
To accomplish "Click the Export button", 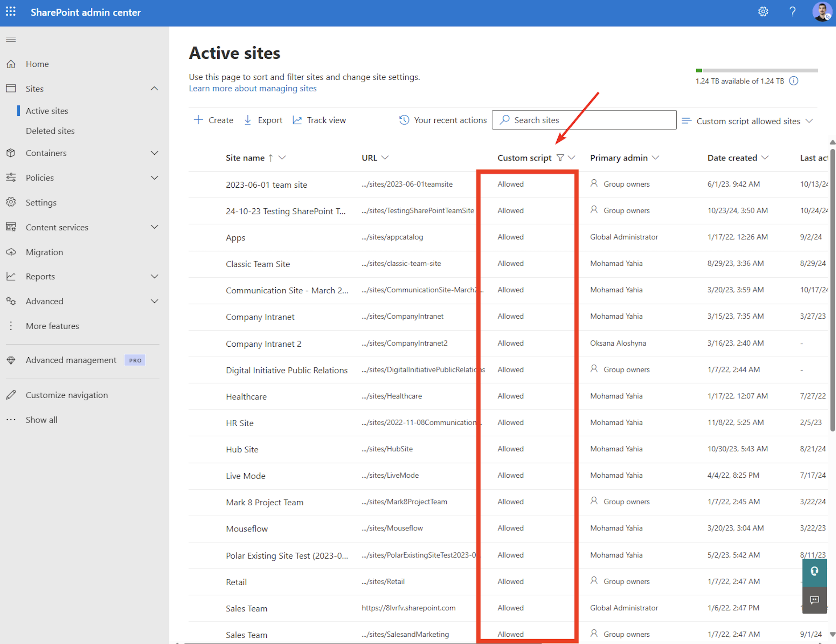I will [263, 120].
